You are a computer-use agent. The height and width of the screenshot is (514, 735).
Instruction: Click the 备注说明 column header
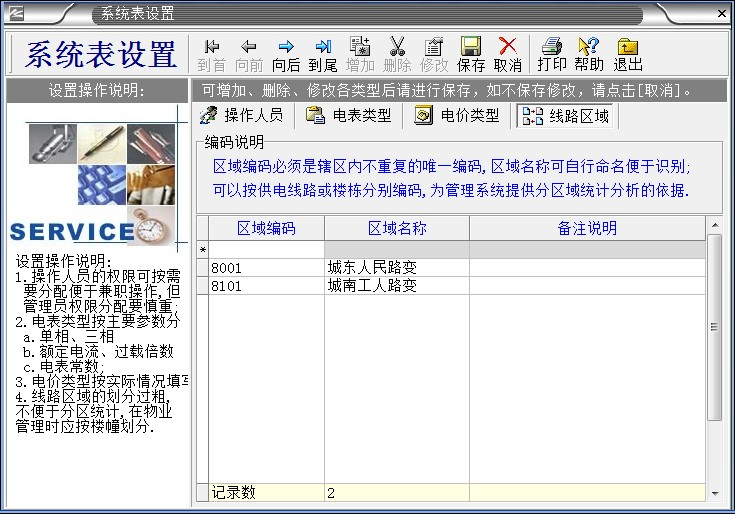point(587,228)
